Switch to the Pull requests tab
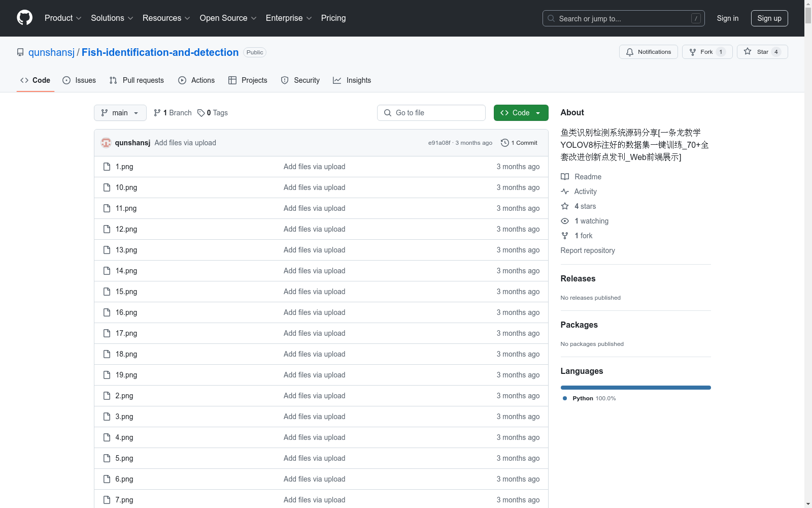 pos(137,80)
